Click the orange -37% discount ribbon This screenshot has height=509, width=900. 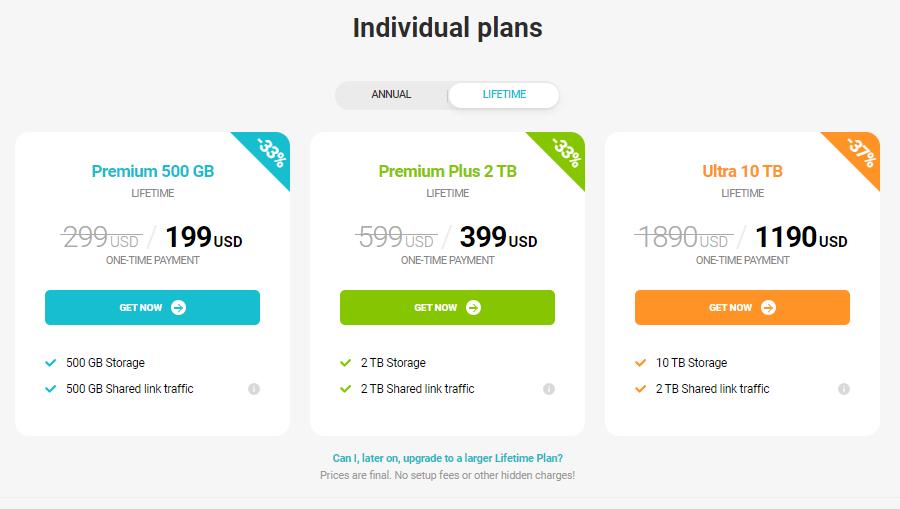(x=860, y=151)
